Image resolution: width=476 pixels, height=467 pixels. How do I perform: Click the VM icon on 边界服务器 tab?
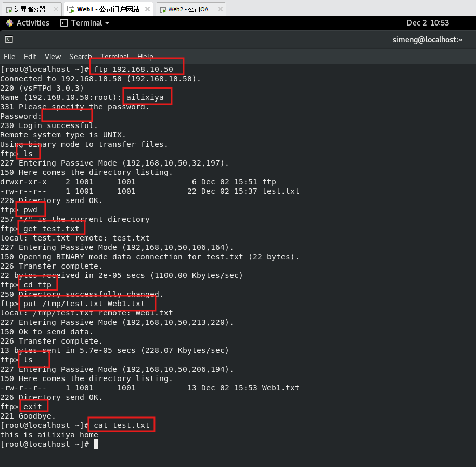point(8,9)
